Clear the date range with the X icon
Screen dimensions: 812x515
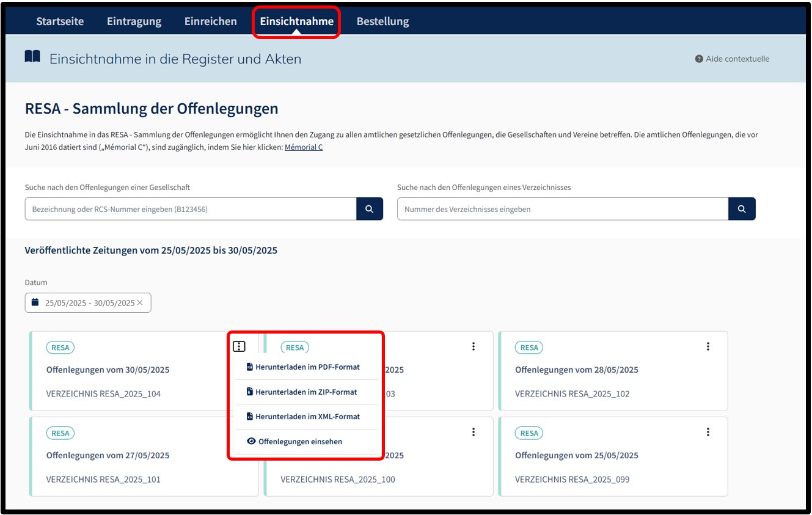click(x=140, y=303)
